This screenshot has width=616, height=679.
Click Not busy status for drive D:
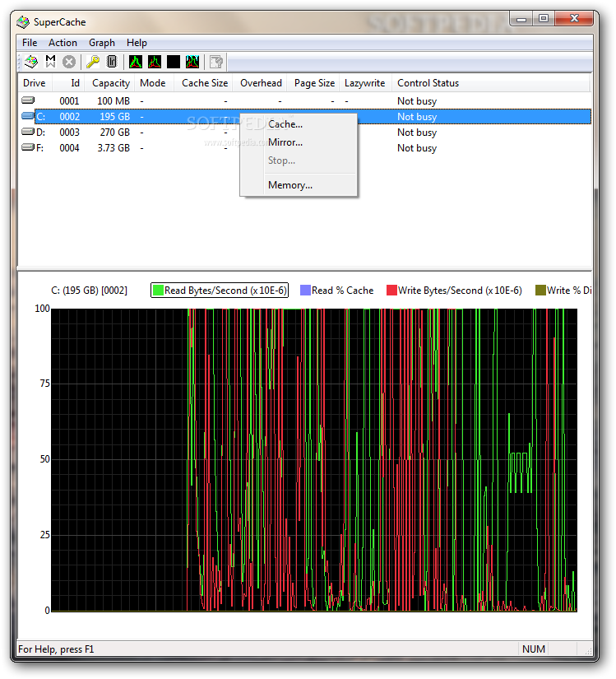(x=417, y=132)
